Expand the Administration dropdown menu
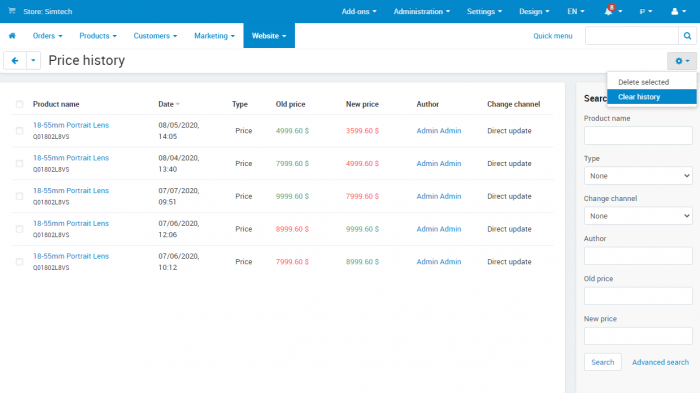The height and width of the screenshot is (393, 700). coord(421,12)
